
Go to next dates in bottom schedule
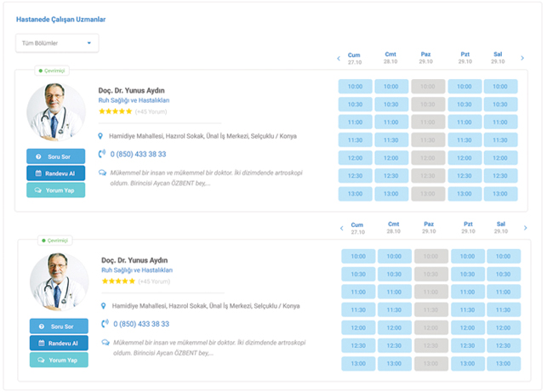click(x=526, y=227)
